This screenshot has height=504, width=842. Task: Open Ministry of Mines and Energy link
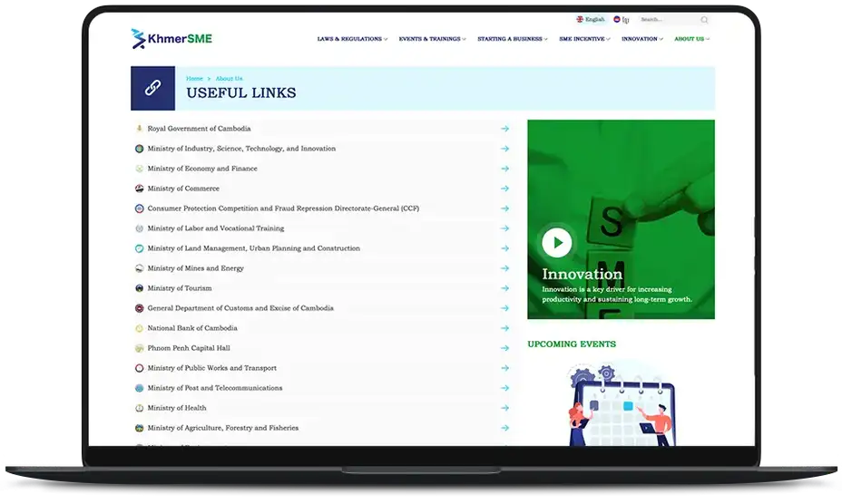pyautogui.click(x=196, y=268)
